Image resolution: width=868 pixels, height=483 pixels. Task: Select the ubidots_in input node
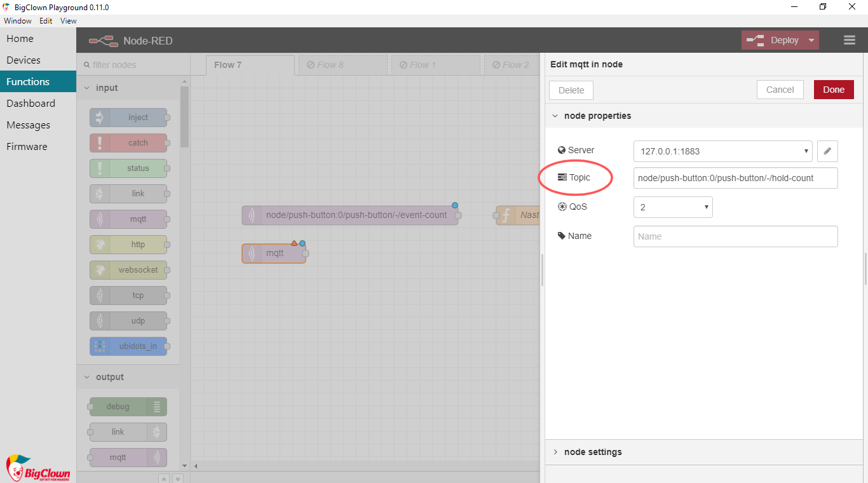click(128, 346)
